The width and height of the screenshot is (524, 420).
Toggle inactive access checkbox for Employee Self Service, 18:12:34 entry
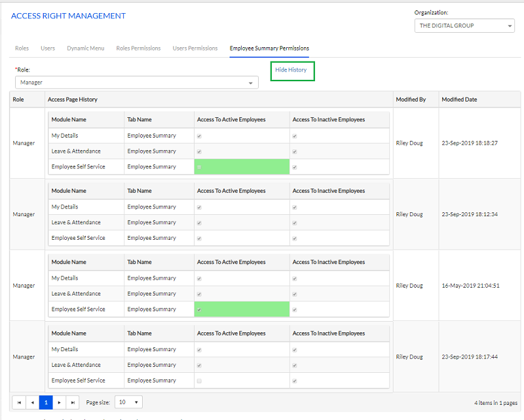[x=295, y=239]
